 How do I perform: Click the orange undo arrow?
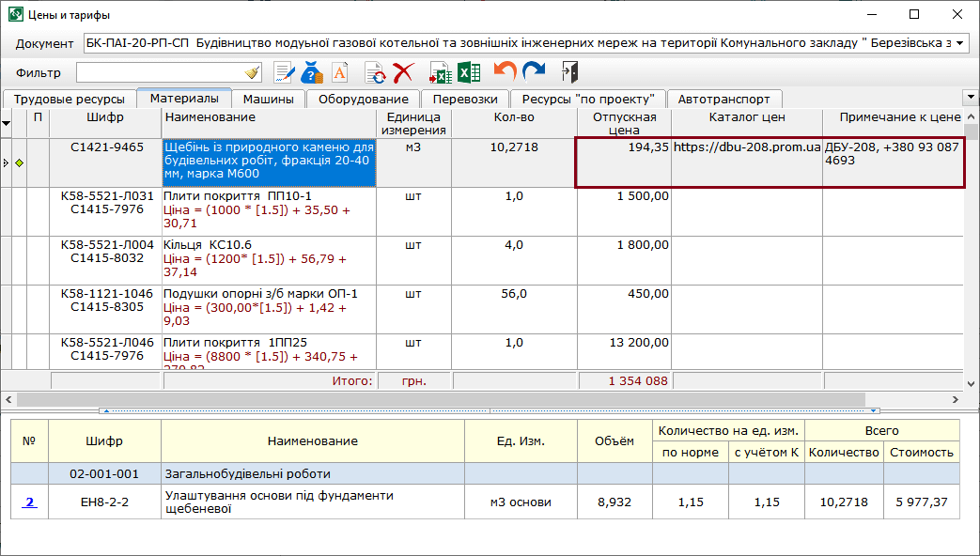tap(506, 72)
